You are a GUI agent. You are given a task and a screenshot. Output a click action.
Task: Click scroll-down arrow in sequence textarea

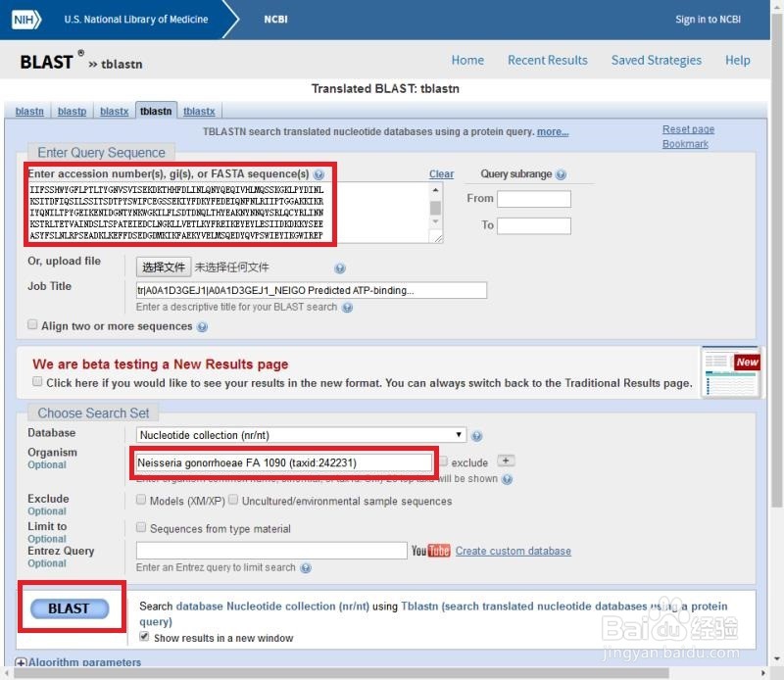tap(435, 221)
